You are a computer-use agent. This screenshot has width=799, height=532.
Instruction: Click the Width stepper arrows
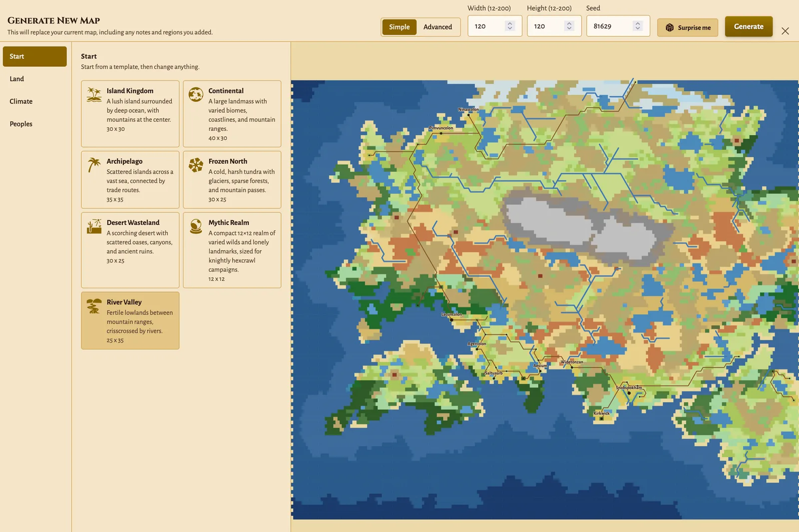(510, 26)
